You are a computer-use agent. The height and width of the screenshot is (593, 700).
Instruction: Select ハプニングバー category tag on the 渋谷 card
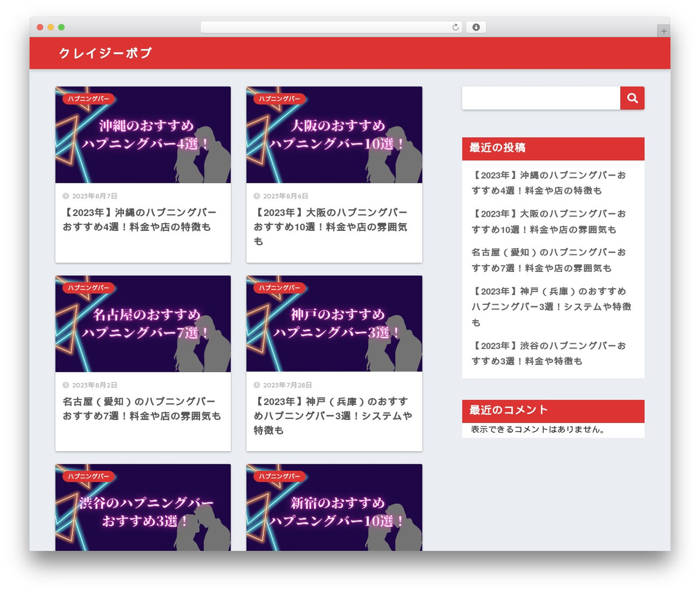click(89, 476)
